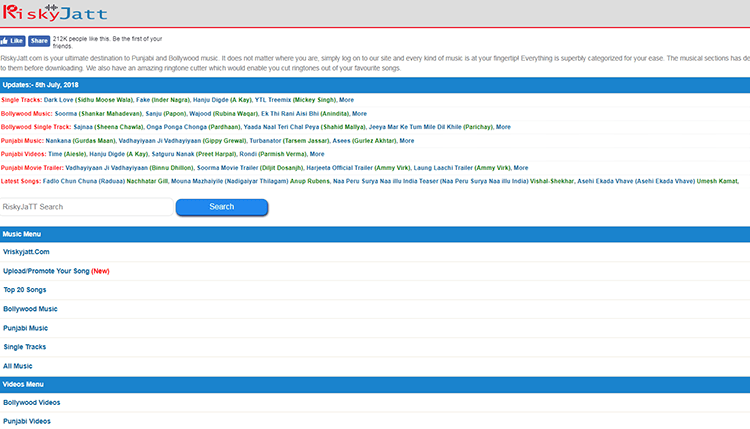Screen dimensions: 750x429
Task: Click the Facebook Share button
Action: click(x=39, y=41)
